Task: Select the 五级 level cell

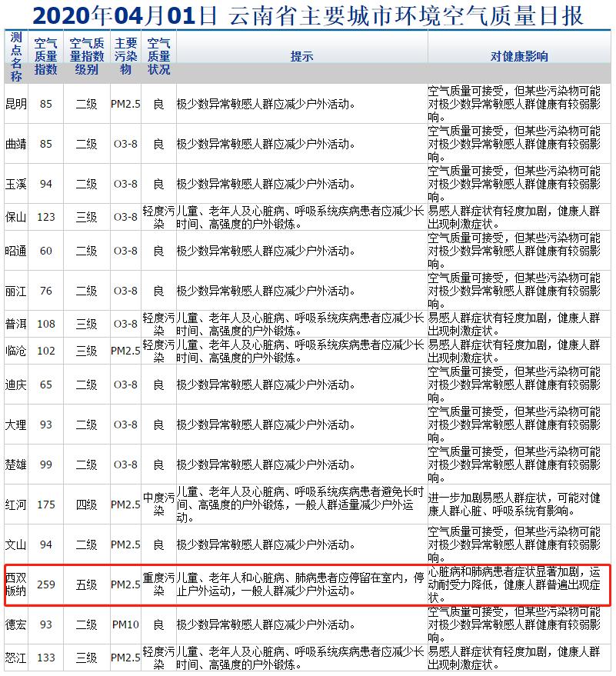Action: click(86, 584)
